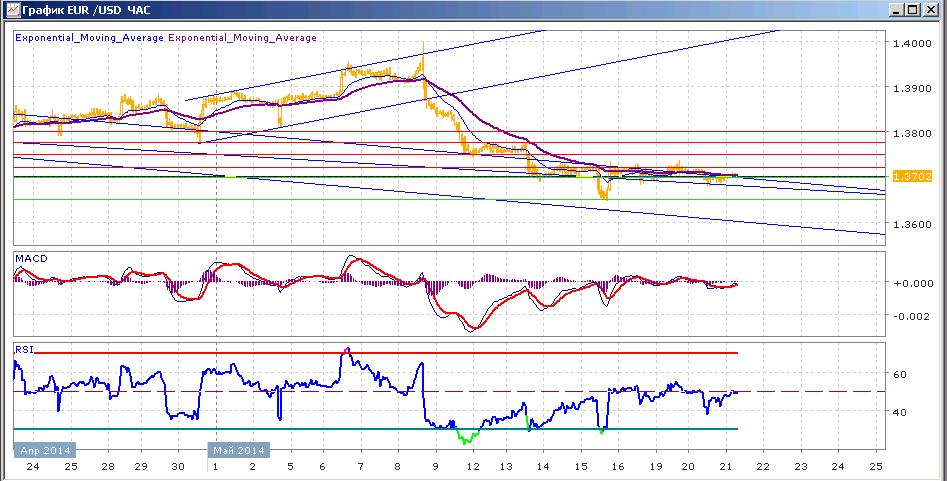This screenshot has width=947, height=481.
Task: Click date 15 on the time axis
Action: click(x=580, y=467)
